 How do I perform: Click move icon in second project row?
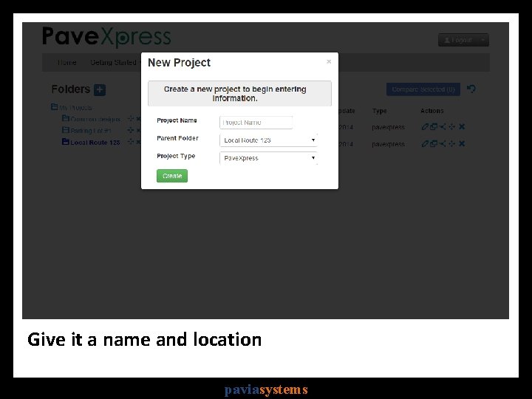pos(452,144)
